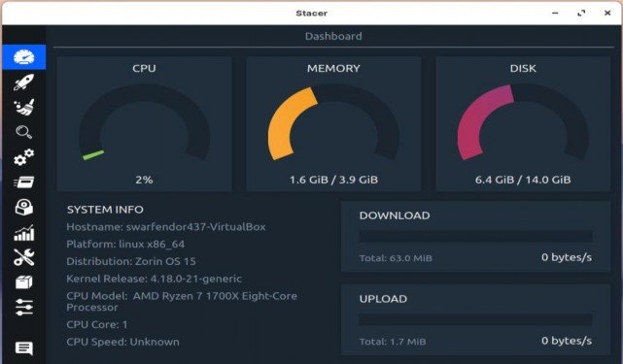Viewport: 623px width, 364px height.
Task: Click the Upload progress bar
Action: pyautogui.click(x=475, y=319)
